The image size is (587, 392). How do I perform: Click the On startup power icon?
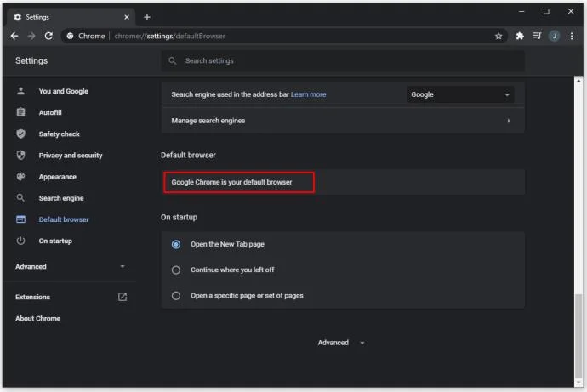pyautogui.click(x=21, y=241)
